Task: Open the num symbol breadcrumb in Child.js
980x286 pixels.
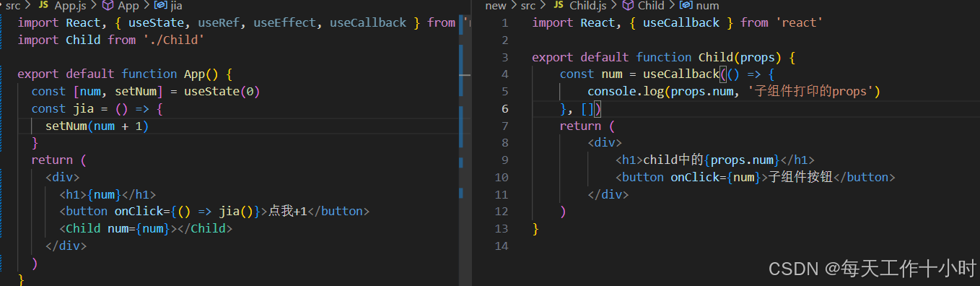Action: pos(707,6)
